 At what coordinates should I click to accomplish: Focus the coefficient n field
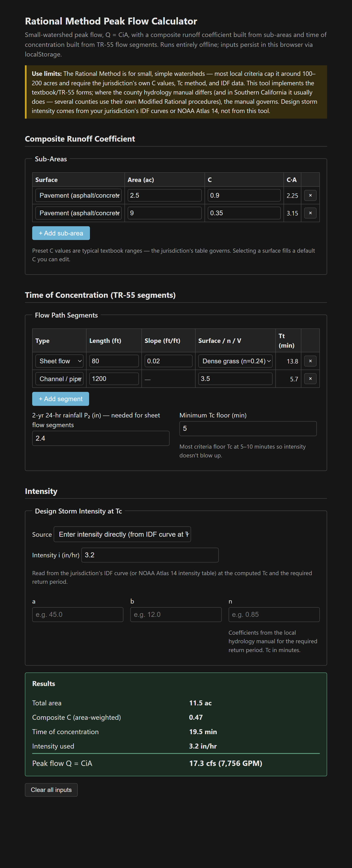point(274,615)
